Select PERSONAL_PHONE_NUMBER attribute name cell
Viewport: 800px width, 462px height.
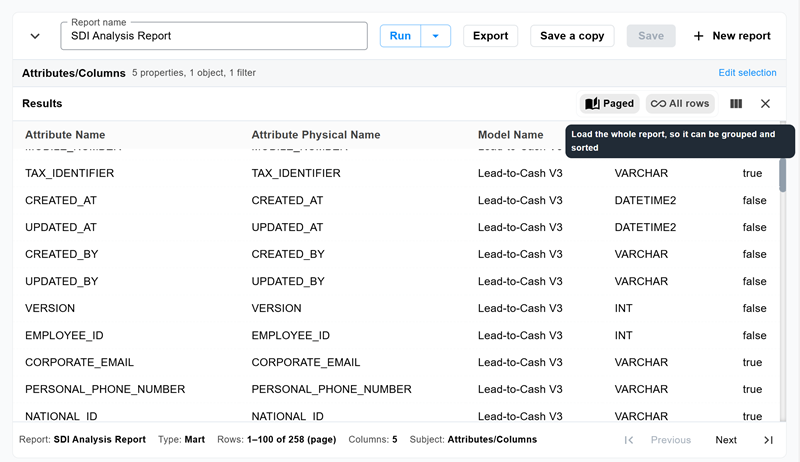105,390
